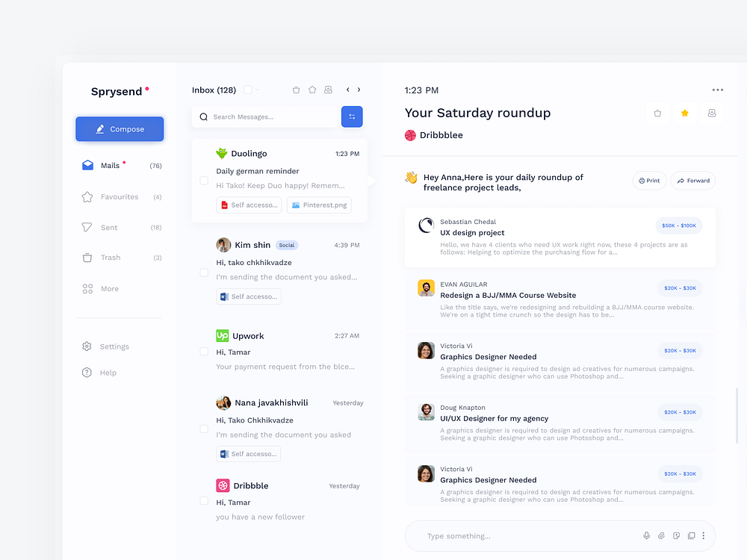
Task: Click the microphone icon in the reply bar
Action: coord(646,535)
